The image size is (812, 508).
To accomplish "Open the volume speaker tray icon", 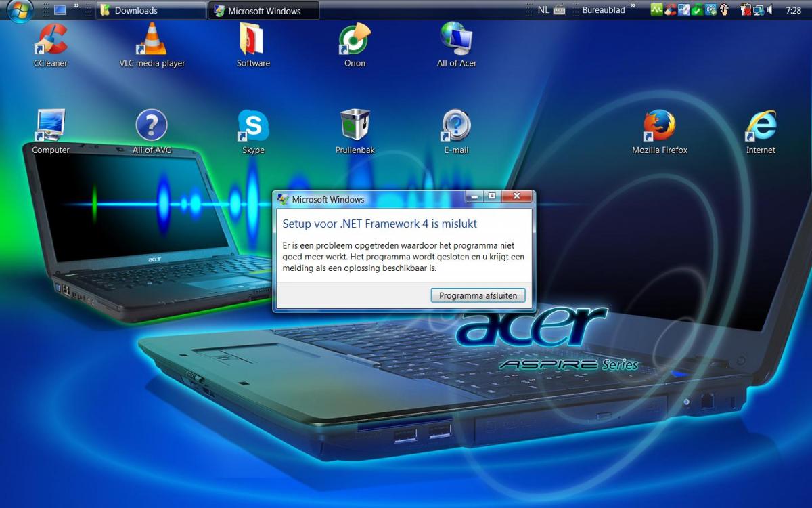I will tap(770, 10).
